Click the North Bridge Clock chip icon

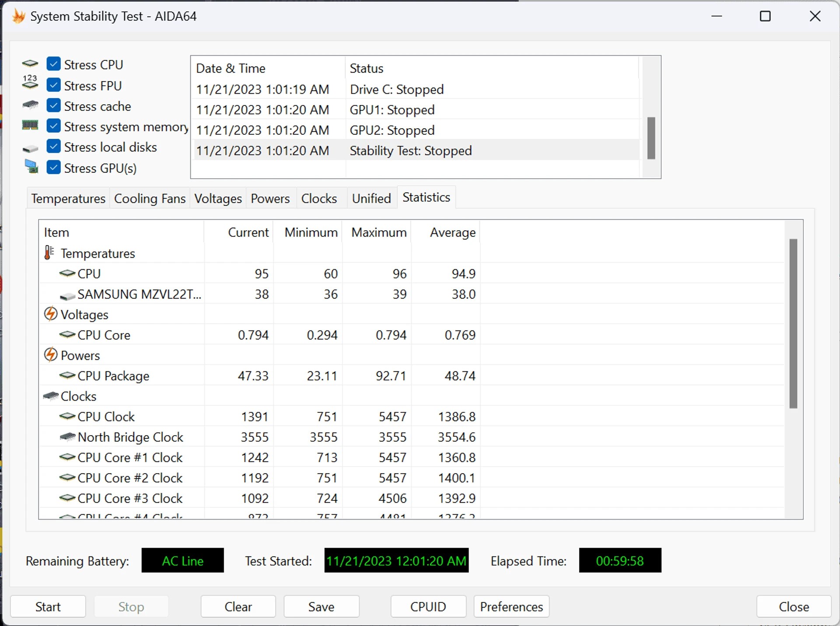tap(67, 437)
